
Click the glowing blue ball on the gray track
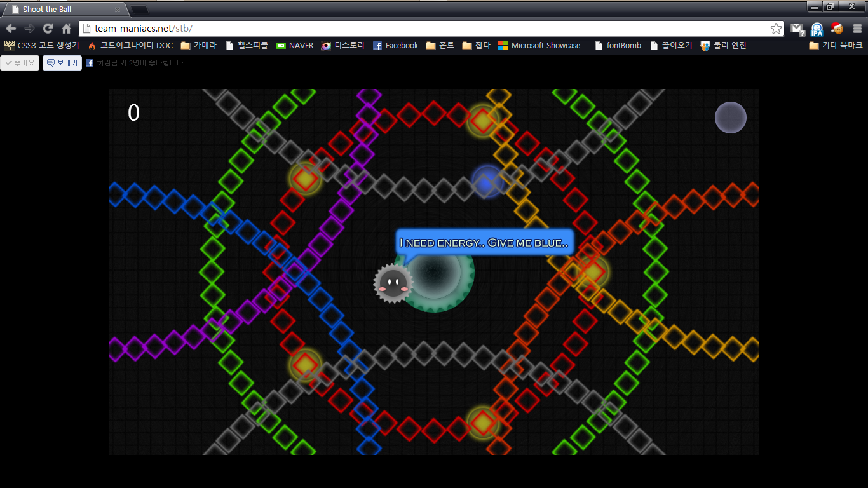coord(488,182)
